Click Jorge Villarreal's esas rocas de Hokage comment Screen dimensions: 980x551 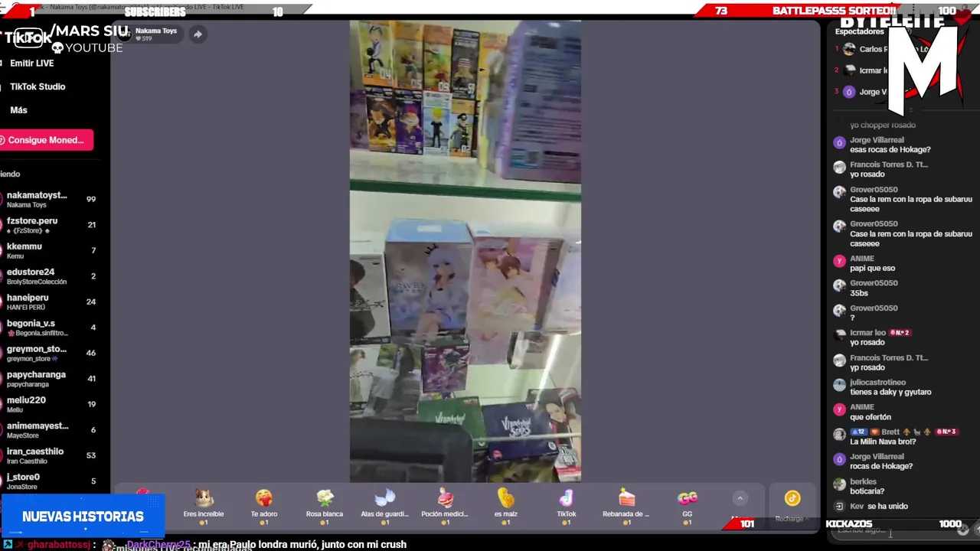(x=890, y=150)
